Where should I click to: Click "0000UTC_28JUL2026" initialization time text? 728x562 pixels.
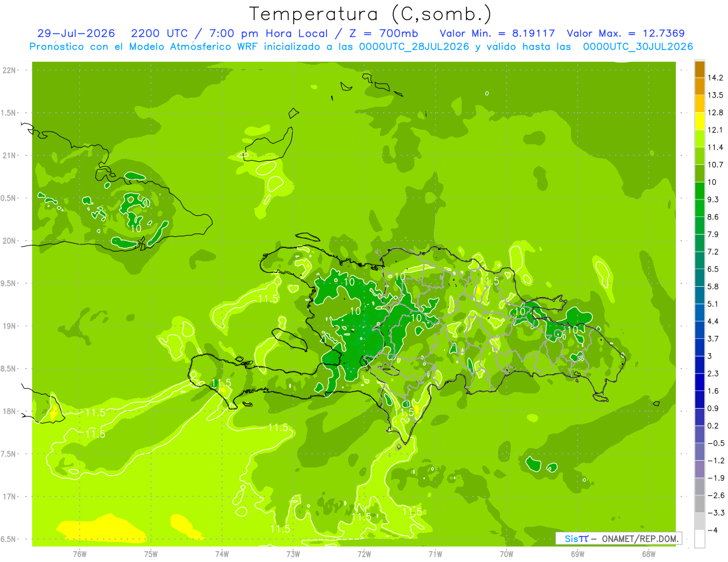tap(414, 47)
